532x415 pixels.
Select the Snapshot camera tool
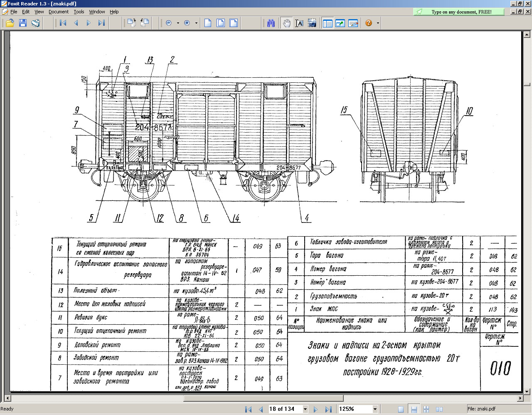click(312, 23)
